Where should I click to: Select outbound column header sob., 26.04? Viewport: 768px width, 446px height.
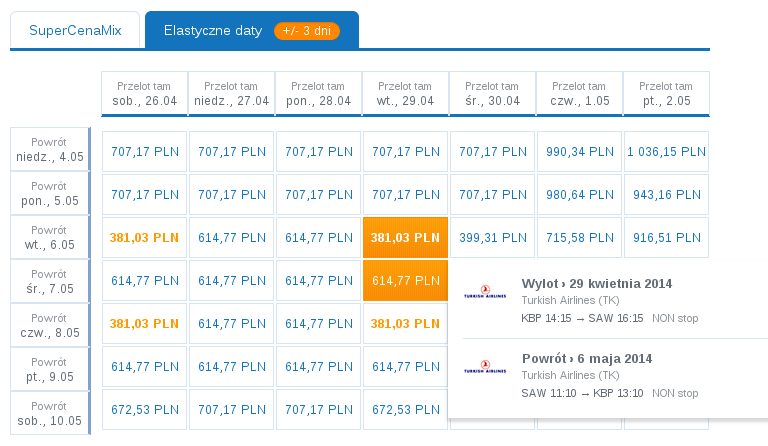[x=144, y=94]
